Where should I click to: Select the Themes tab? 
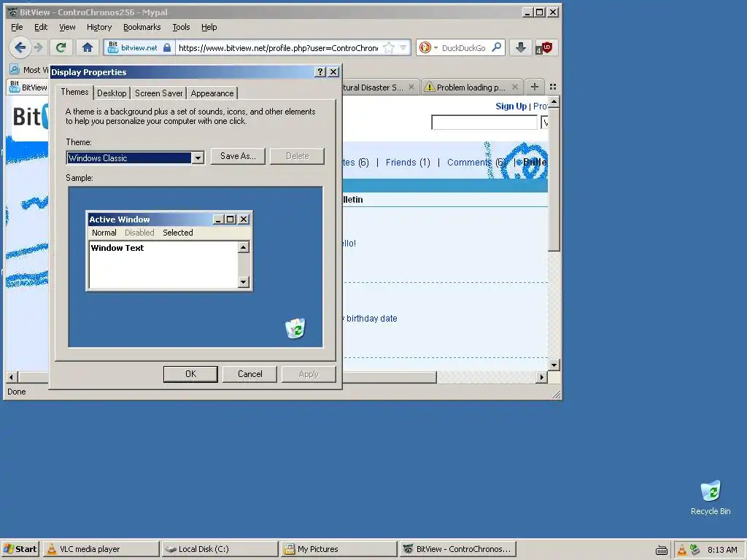pyautogui.click(x=75, y=92)
